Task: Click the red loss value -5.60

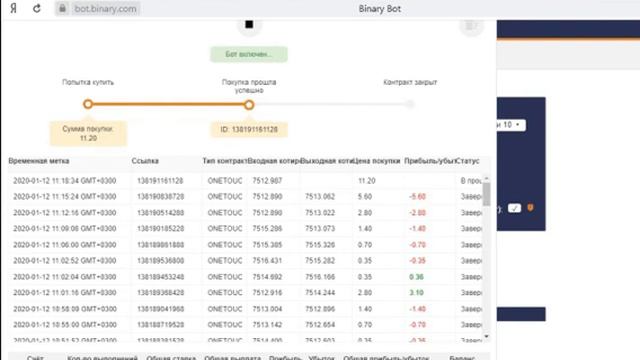Action: point(417,196)
